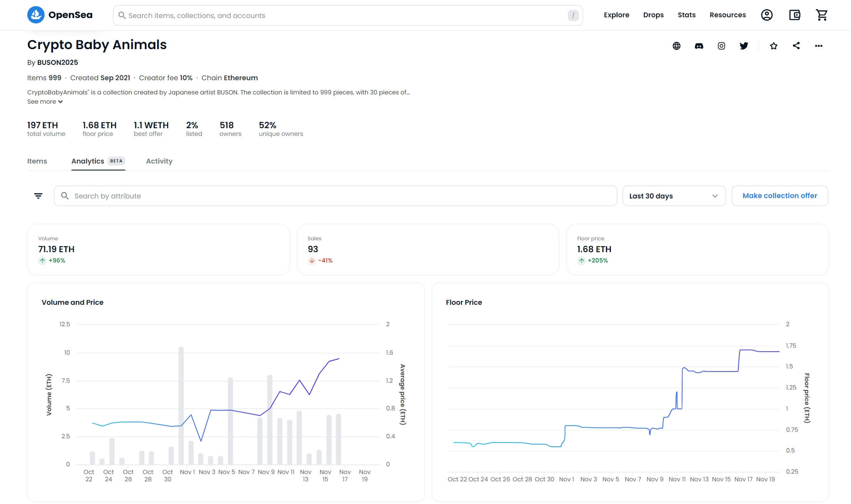Select the Analytics tab
851x504 pixels.
(98, 161)
